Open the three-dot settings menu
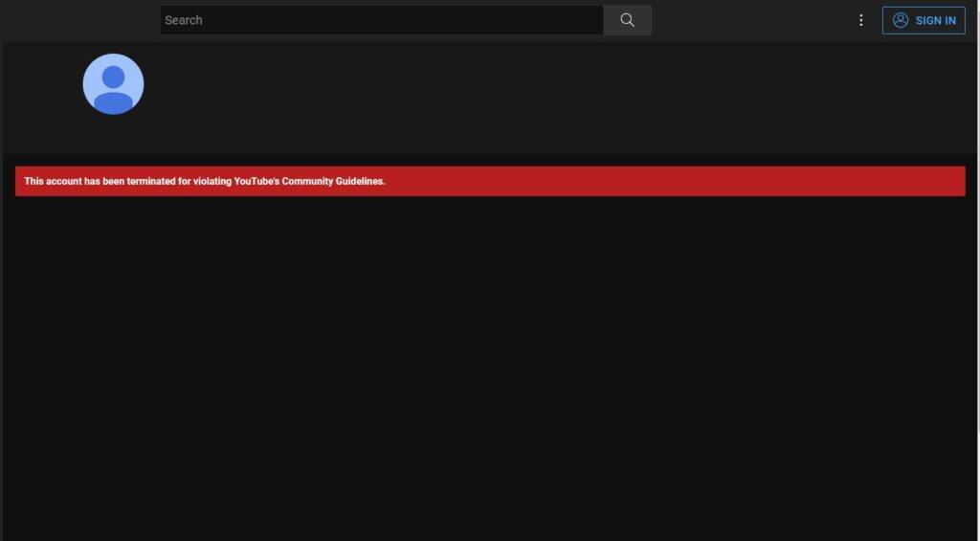The width and height of the screenshot is (980, 541). pyautogui.click(x=860, y=20)
